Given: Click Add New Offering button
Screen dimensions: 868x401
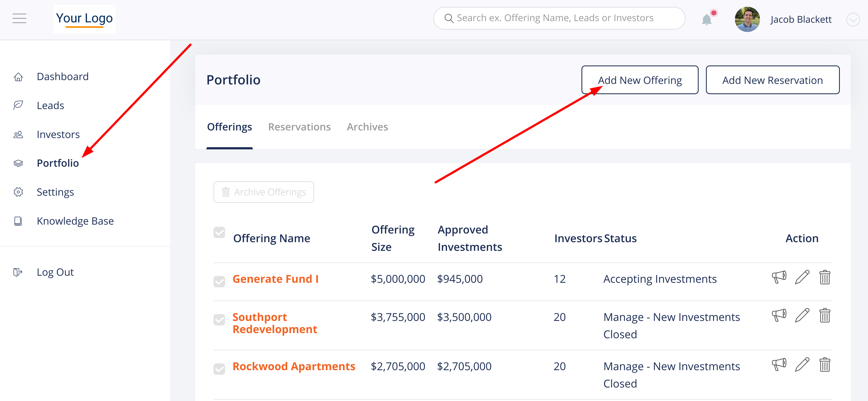Looking at the screenshot, I should (640, 80).
